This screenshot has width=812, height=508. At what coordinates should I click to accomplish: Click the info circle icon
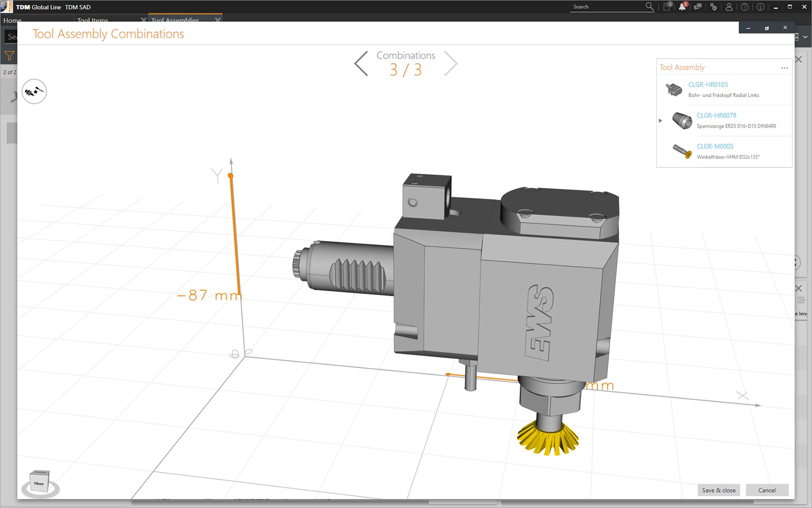(x=760, y=7)
